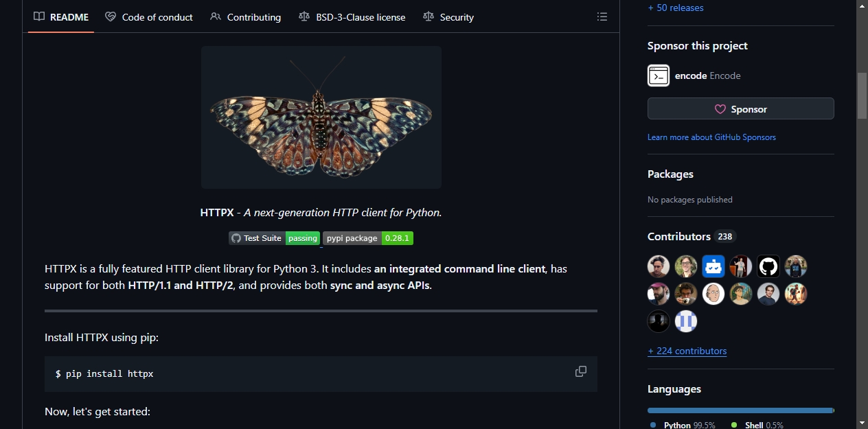
Task: Click the Sponsor heart button
Action: point(741,109)
